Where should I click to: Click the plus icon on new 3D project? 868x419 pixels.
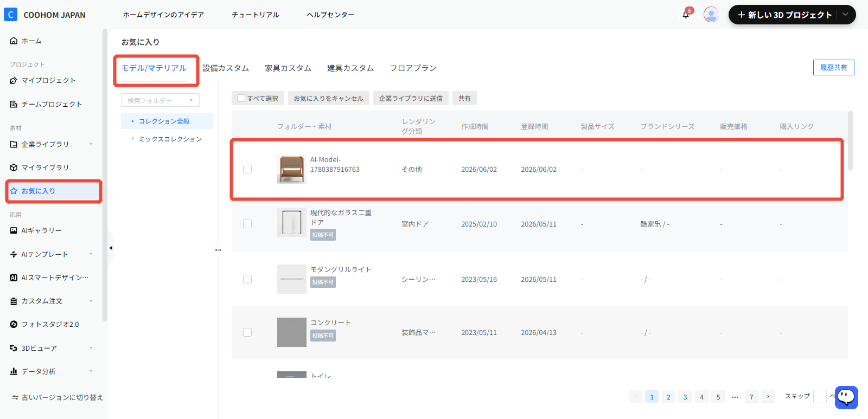click(741, 15)
